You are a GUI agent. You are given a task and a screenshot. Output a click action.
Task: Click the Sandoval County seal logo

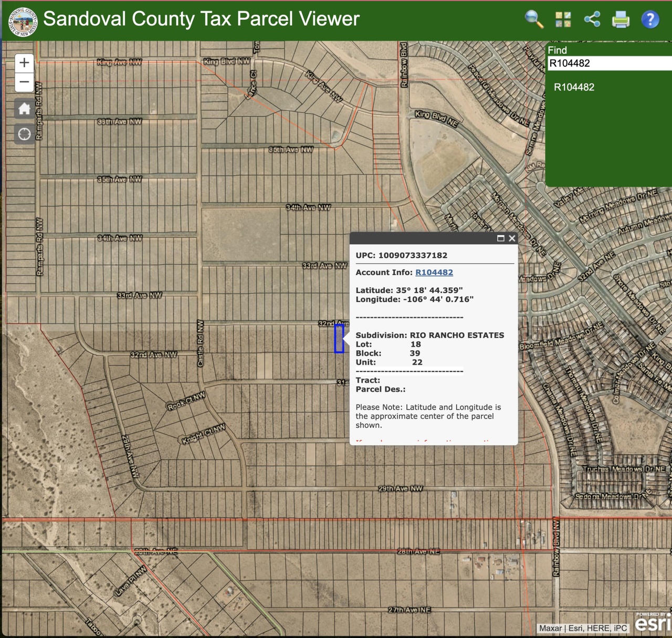[x=23, y=21]
